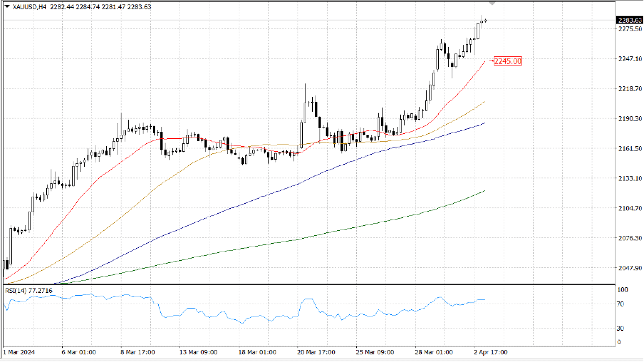Viewport: 644px width, 362px height.
Task: Click the RSI 70 level label
Action: [620, 304]
